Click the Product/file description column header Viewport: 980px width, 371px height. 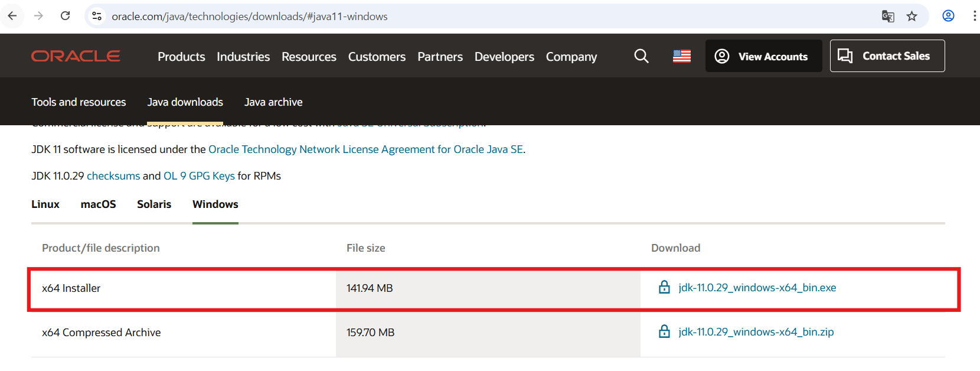[x=101, y=248]
